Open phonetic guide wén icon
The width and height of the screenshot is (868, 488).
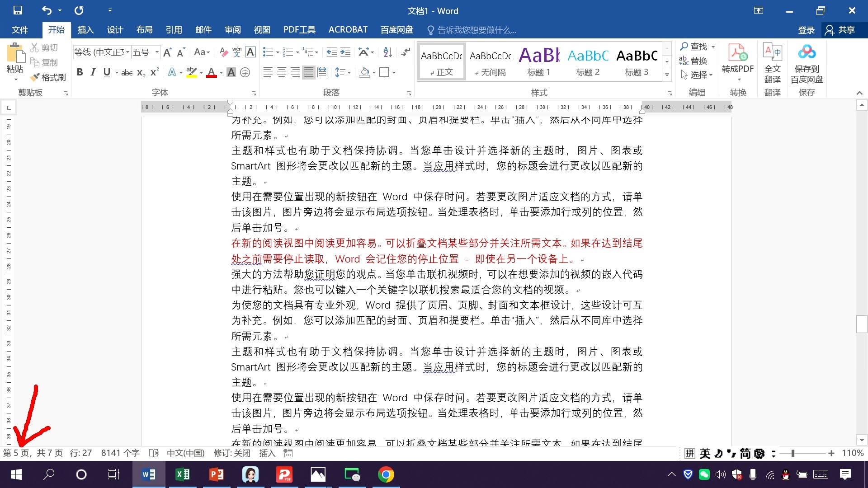point(237,52)
